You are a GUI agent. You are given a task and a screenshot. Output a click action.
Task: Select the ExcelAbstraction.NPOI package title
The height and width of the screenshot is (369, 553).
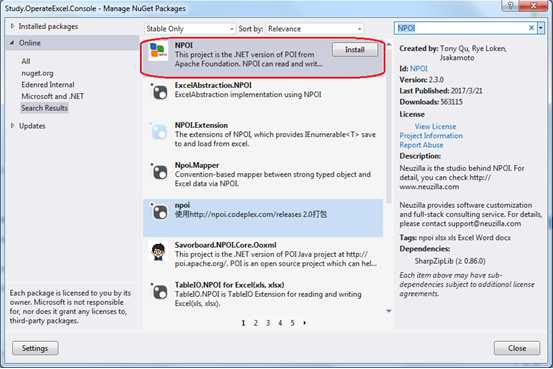pos(213,85)
